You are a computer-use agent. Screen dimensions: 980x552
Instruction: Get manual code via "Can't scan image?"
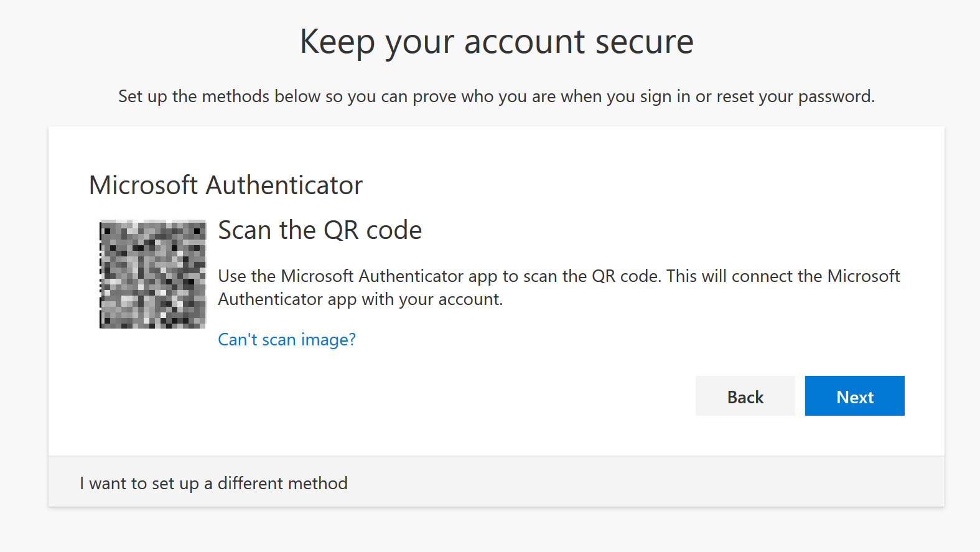click(287, 340)
